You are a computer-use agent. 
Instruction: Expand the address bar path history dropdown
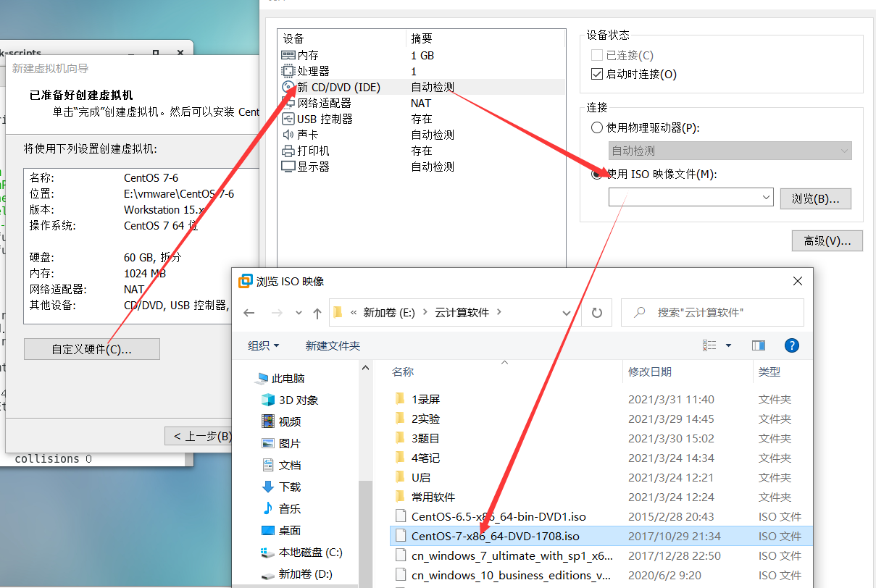click(x=567, y=313)
